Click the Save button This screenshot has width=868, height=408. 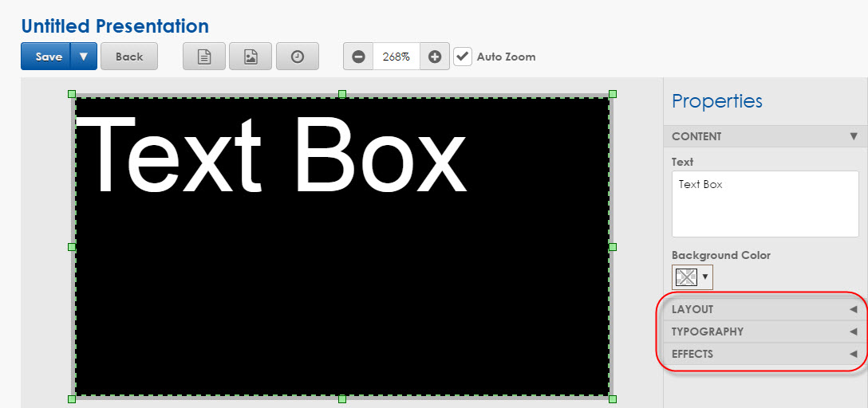click(46, 57)
